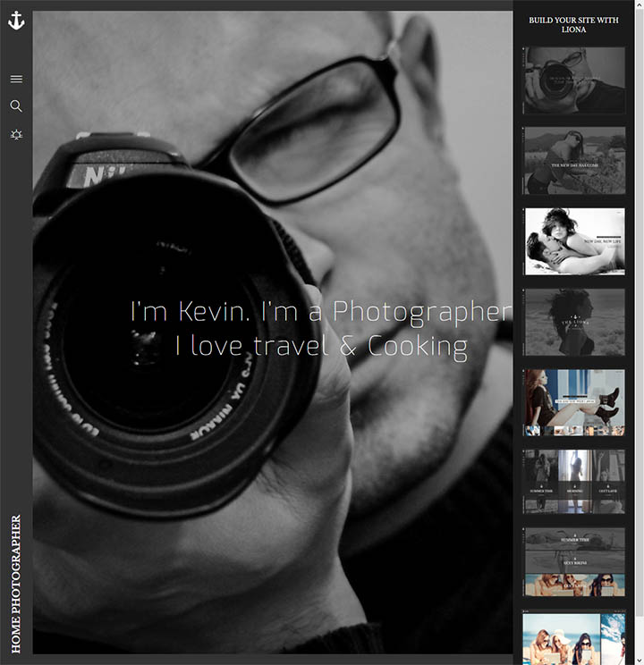Open the hamburger menu icon
The image size is (644, 665).
(16, 79)
